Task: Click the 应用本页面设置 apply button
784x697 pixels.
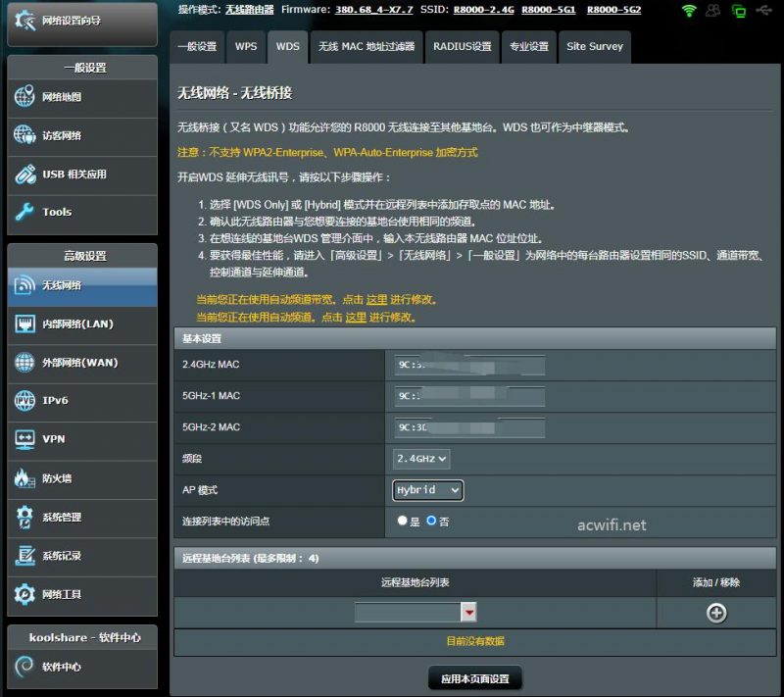Action: pyautogui.click(x=475, y=678)
